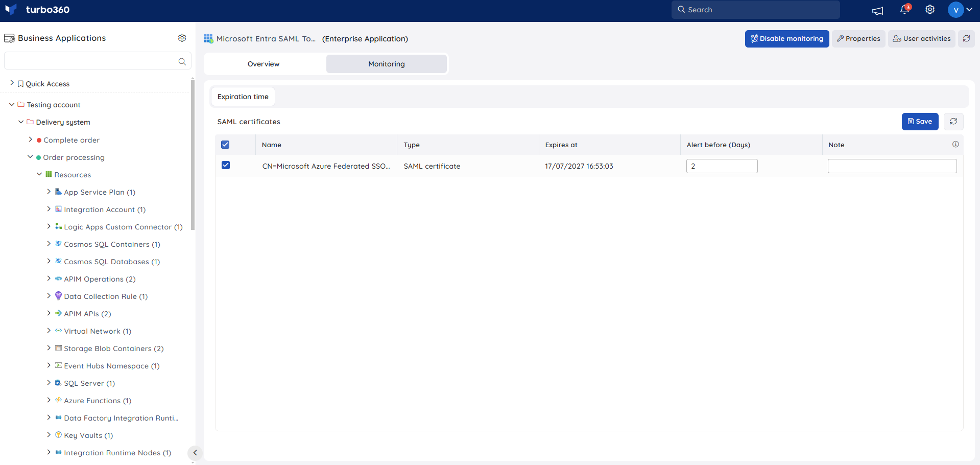980x465 pixels.
Task: Open the Properties button
Action: pyautogui.click(x=858, y=38)
